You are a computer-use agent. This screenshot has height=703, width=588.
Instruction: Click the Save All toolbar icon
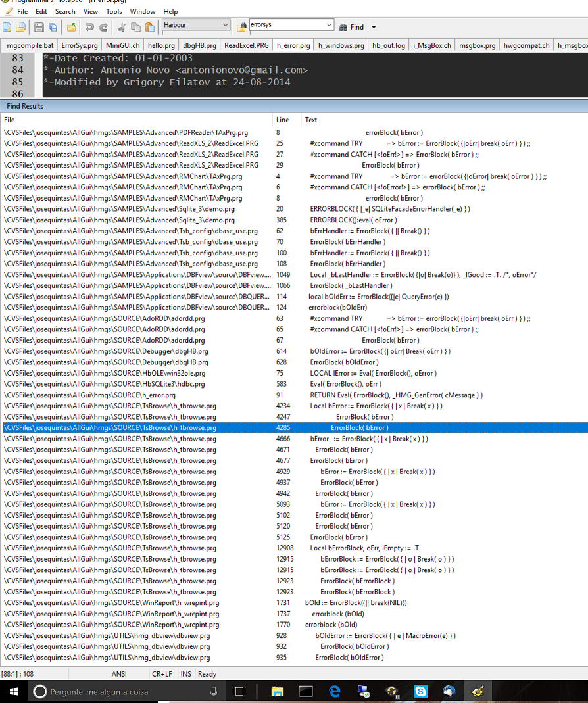53,27
